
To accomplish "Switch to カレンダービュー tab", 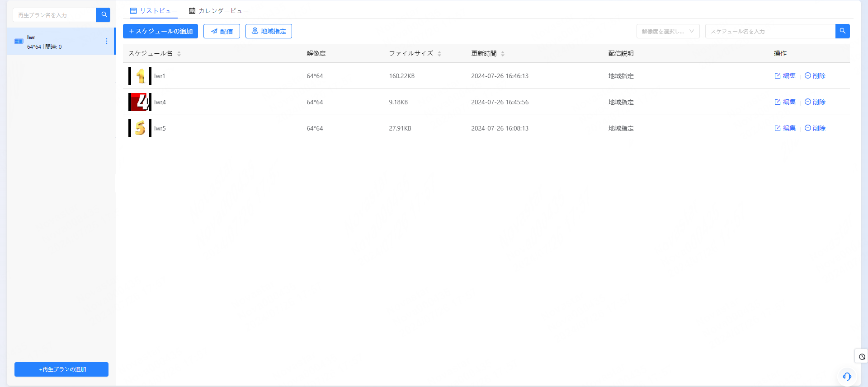I will 219,11.
